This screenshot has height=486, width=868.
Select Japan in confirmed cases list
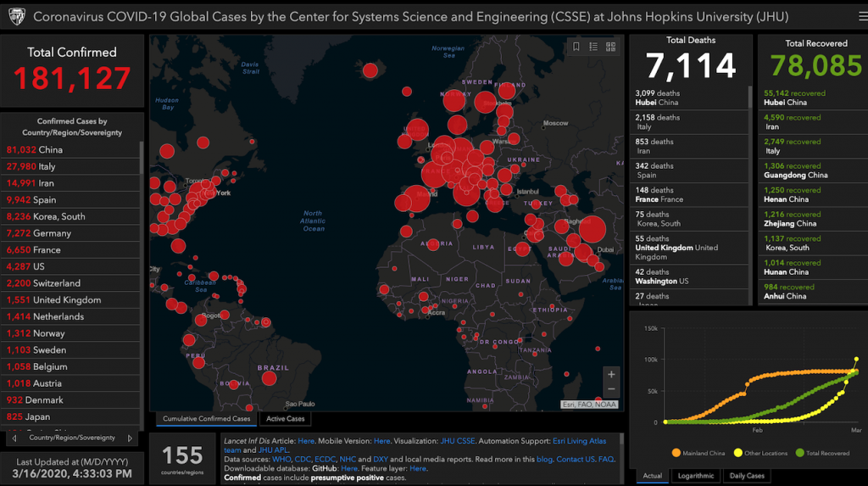pos(70,416)
